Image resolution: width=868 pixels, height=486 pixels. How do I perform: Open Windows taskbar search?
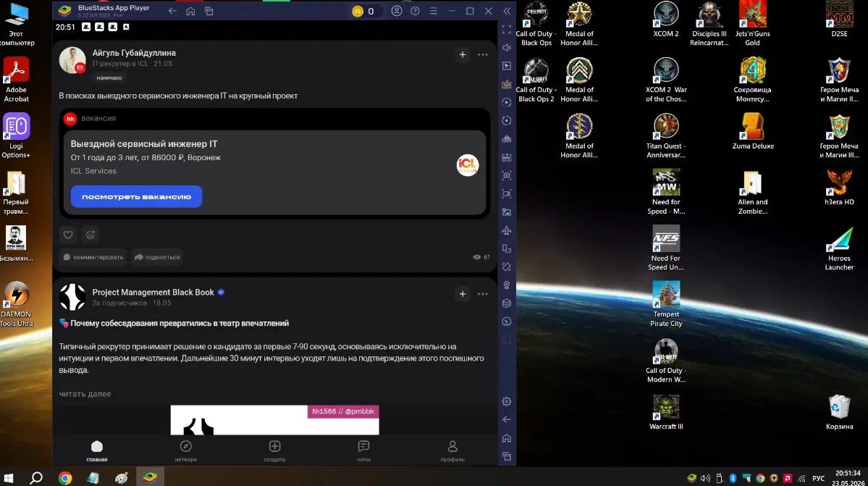click(36, 477)
